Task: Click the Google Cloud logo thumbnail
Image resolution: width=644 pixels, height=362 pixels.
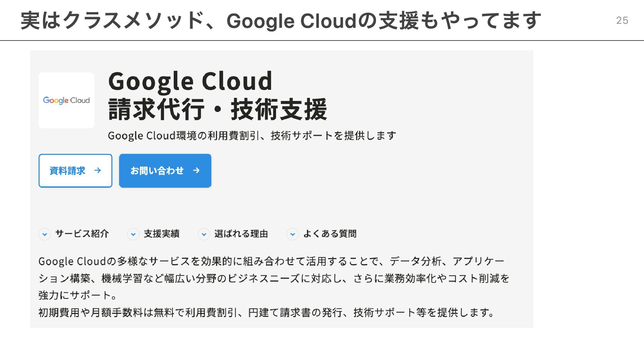Action: (x=66, y=100)
